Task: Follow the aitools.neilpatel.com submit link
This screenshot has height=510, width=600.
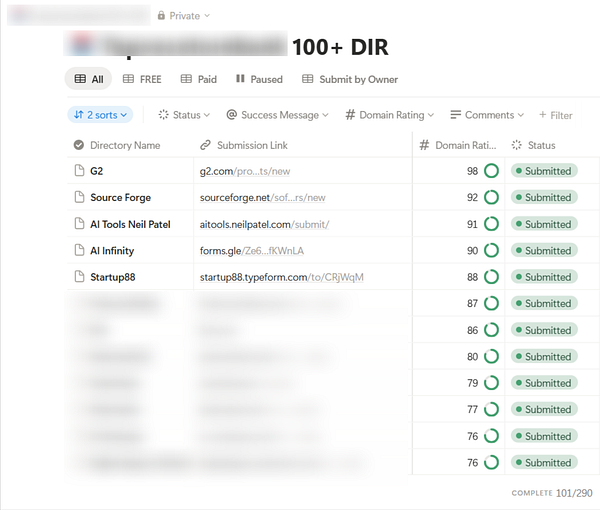Action: coord(264,224)
